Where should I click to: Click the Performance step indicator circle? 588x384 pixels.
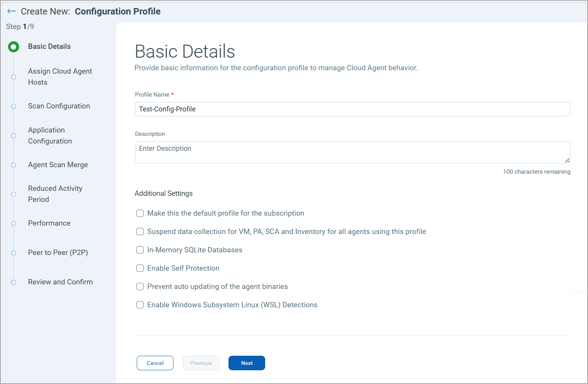pos(14,223)
